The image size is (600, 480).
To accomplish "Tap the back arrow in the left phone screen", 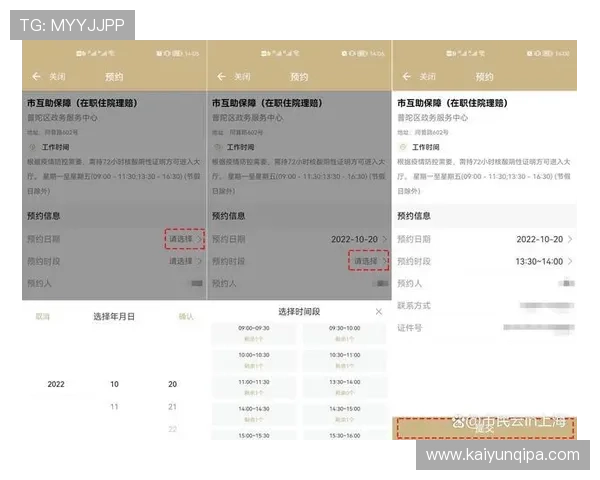I will (36, 77).
